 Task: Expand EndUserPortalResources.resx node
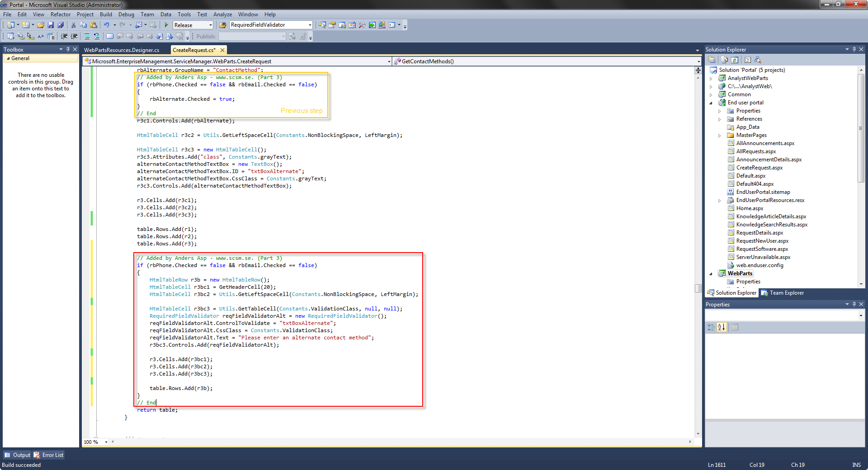(x=720, y=200)
